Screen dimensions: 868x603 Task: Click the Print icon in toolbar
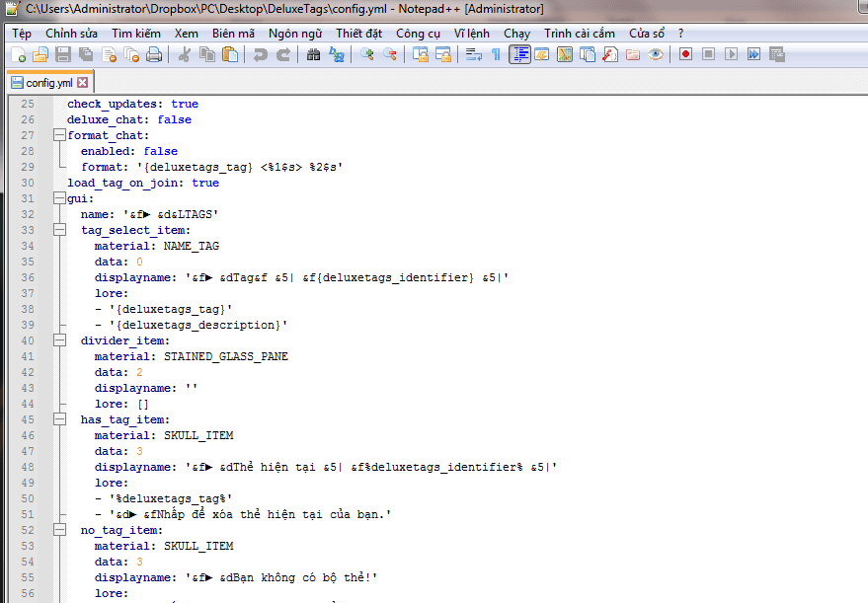tap(154, 55)
